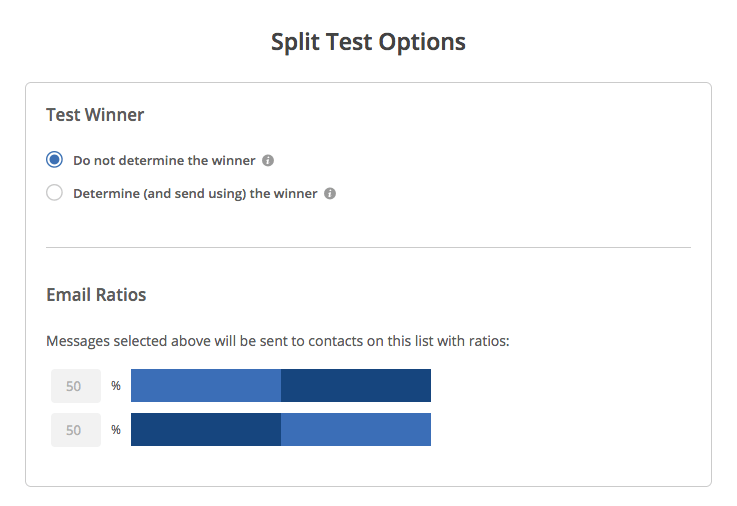Click the "Determine (and send using) the winner" label text
The width and height of the screenshot is (737, 506).
click(195, 194)
